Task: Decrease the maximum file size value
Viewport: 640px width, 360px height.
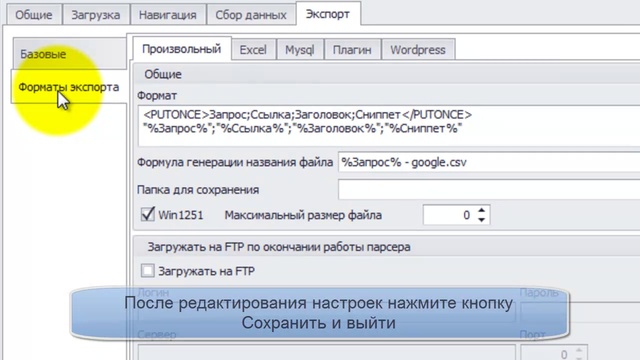Action: (x=482, y=220)
